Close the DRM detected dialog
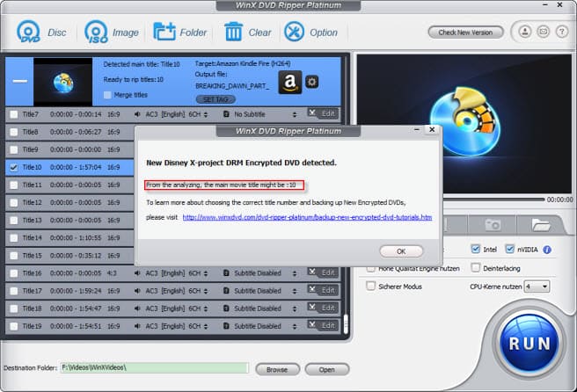This screenshot has width=577, height=392. tap(432, 129)
